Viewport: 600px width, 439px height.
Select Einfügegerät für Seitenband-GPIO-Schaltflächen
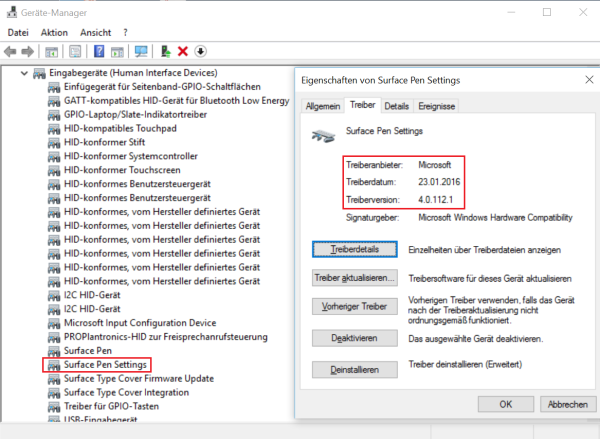pyautogui.click(x=162, y=87)
